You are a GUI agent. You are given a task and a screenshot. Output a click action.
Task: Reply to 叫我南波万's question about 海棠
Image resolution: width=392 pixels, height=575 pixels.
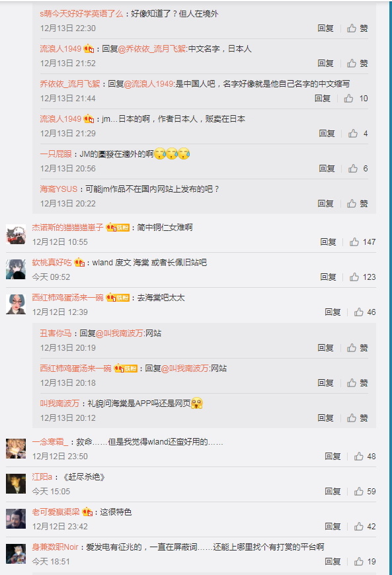point(325,418)
